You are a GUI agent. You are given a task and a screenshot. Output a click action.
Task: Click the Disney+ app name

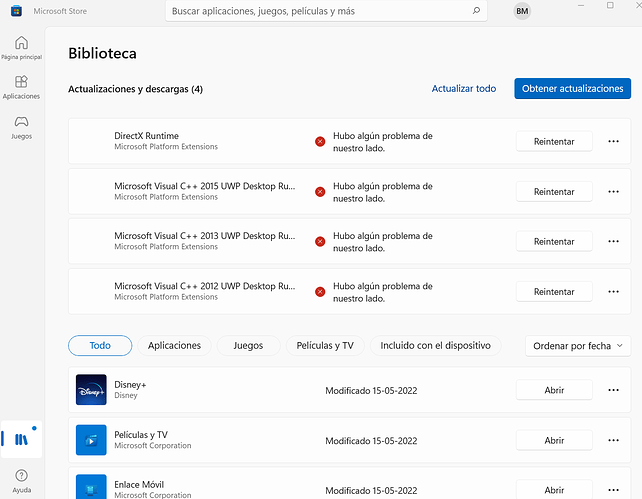click(x=130, y=385)
